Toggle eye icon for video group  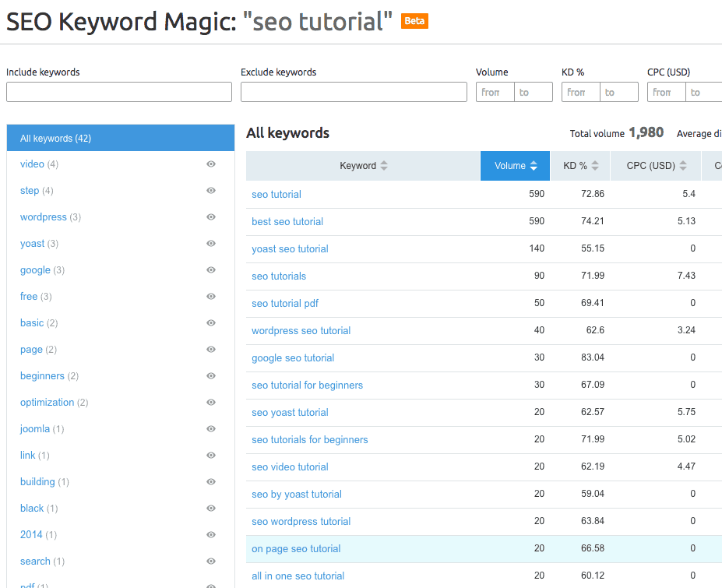click(x=210, y=164)
